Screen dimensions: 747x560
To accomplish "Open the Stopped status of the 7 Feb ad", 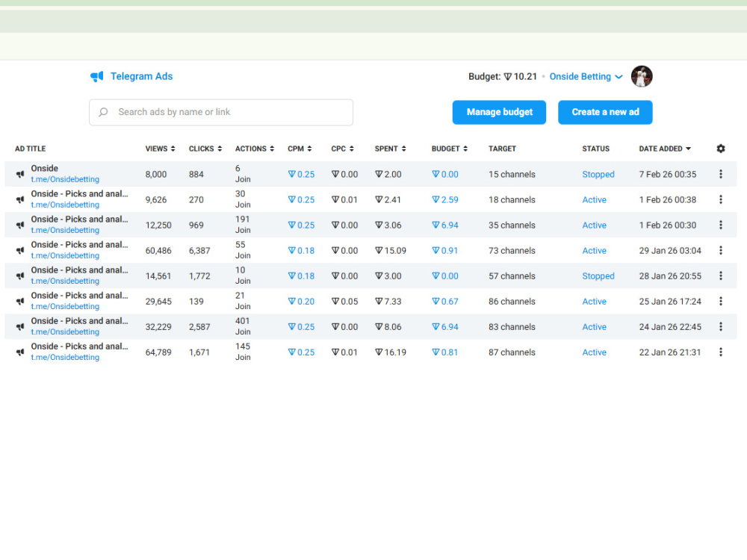I will [x=598, y=174].
